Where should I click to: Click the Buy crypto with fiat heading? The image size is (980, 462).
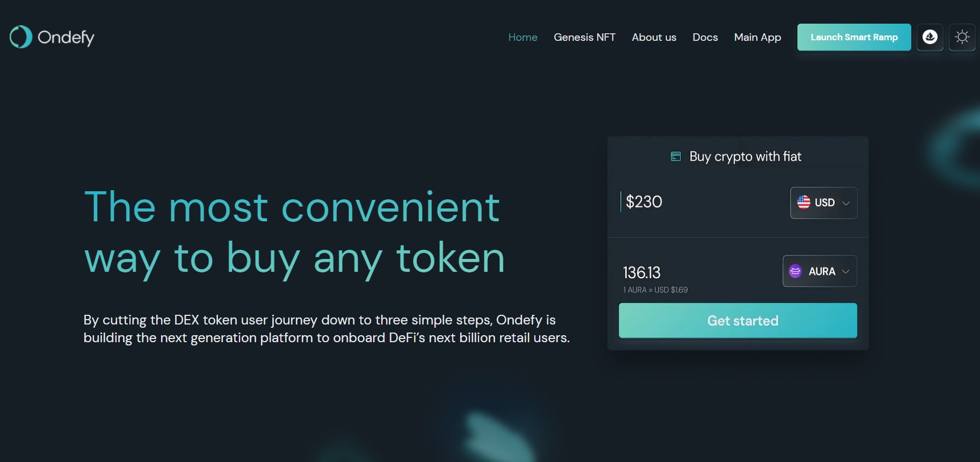[x=745, y=156]
